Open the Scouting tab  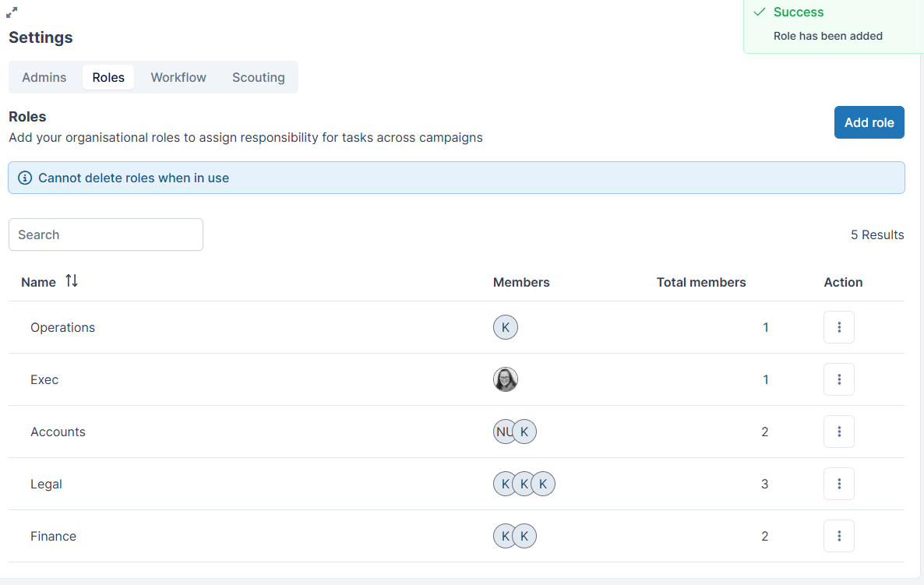tap(258, 77)
